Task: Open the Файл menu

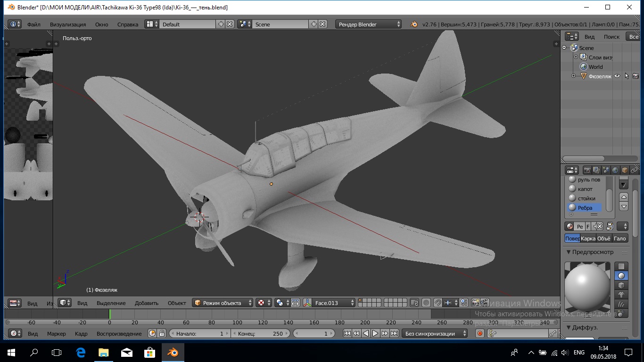Action: (33, 24)
